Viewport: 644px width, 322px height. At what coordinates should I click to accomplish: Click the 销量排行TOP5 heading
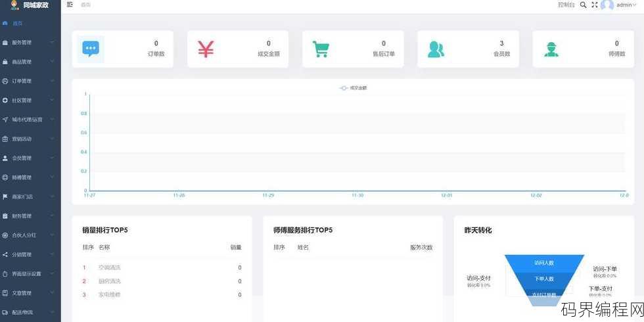[x=105, y=231]
